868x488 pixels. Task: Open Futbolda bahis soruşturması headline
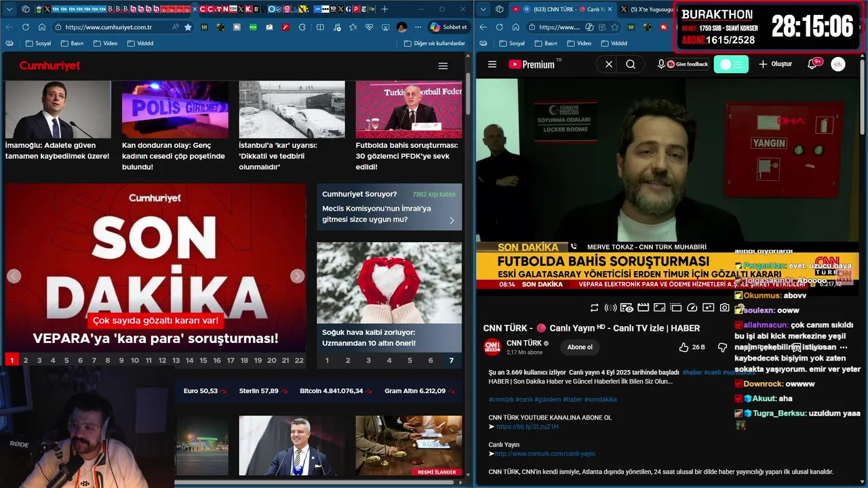pyautogui.click(x=408, y=156)
